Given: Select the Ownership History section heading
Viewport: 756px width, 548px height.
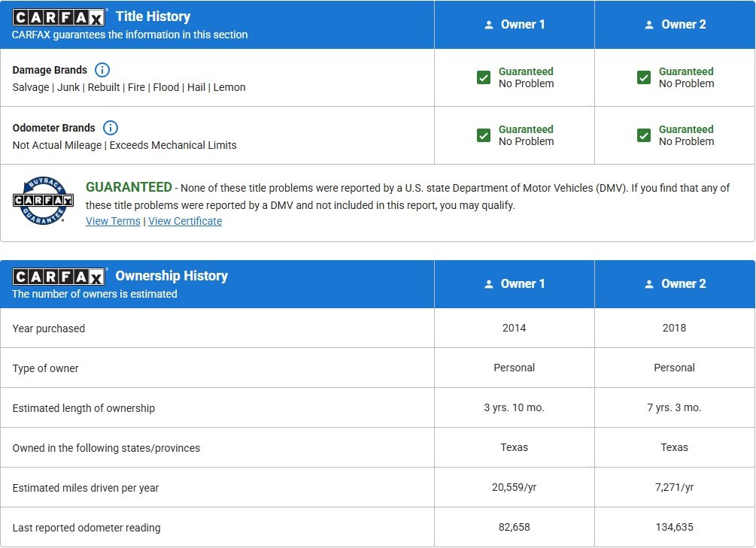Looking at the screenshot, I should click(172, 276).
